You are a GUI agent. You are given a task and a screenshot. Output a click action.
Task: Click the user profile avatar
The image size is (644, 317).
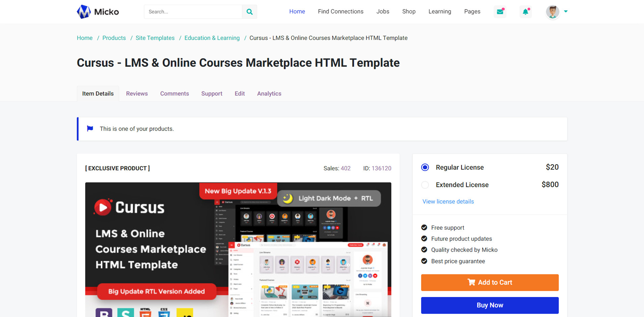click(x=553, y=12)
